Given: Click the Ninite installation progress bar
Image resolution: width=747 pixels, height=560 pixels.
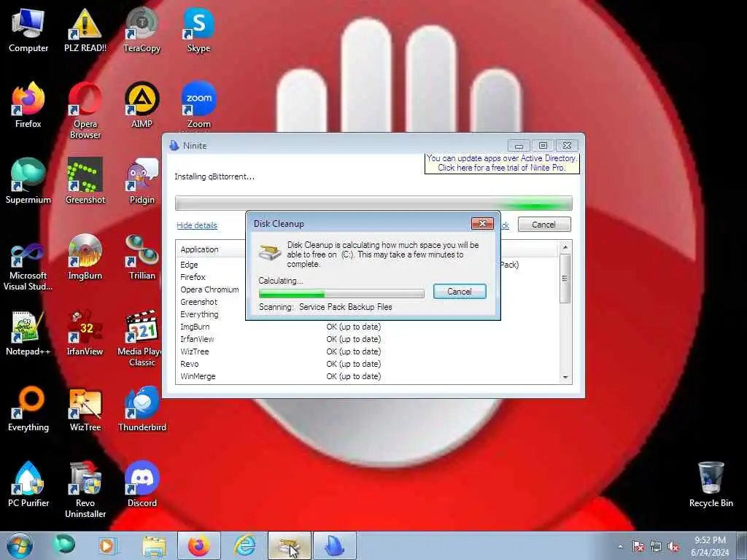Looking at the screenshot, I should coord(373,203).
